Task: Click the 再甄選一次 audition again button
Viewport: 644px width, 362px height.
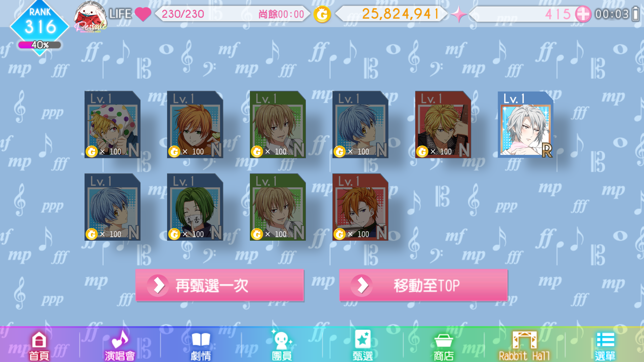Action: pos(220,285)
